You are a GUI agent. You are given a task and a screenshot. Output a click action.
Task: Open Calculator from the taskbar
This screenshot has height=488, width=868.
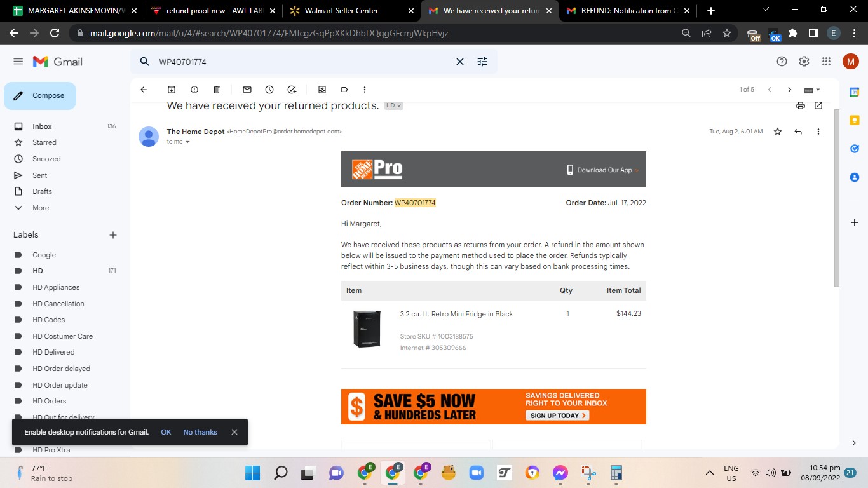tap(615, 473)
